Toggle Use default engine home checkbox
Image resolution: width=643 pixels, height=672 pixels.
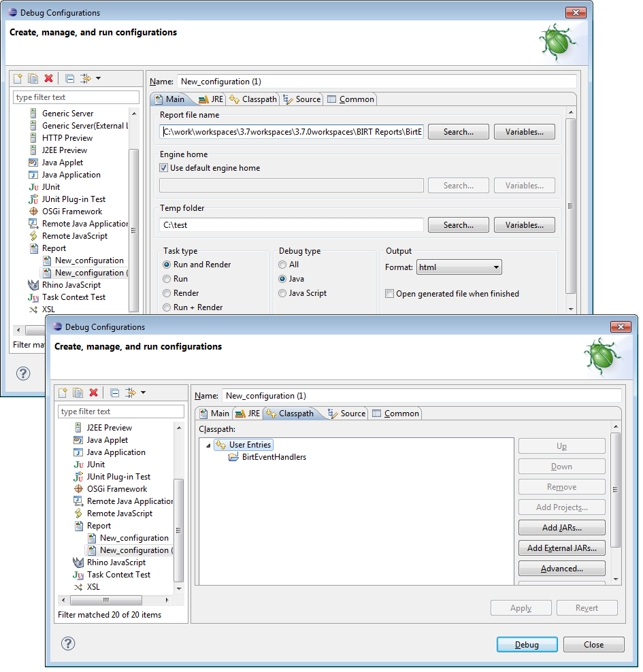coord(163,168)
